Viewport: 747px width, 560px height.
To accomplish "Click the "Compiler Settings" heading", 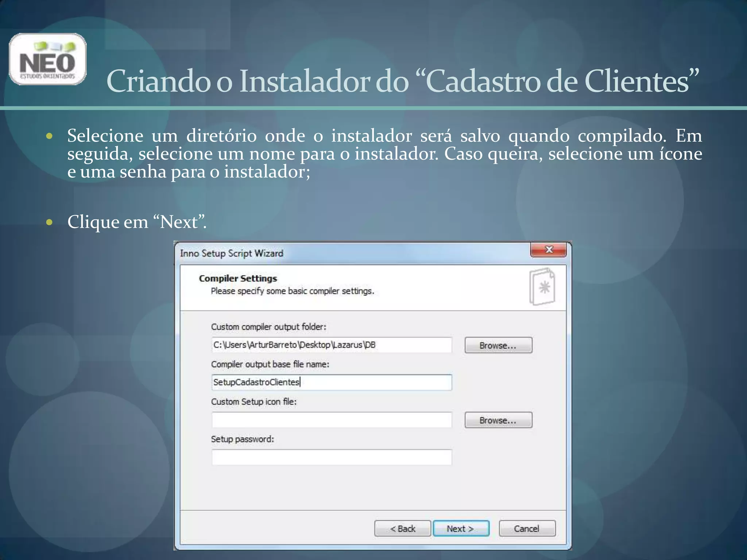I will [238, 279].
